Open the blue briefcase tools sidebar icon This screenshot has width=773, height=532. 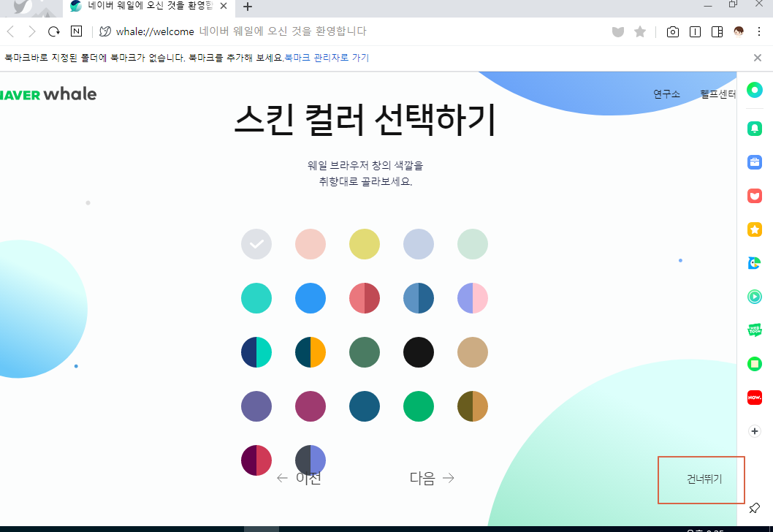pyautogui.click(x=754, y=162)
